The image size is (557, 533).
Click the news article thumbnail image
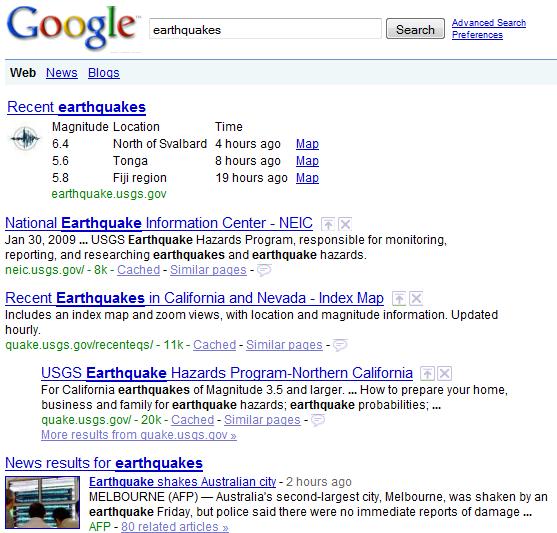point(43,502)
